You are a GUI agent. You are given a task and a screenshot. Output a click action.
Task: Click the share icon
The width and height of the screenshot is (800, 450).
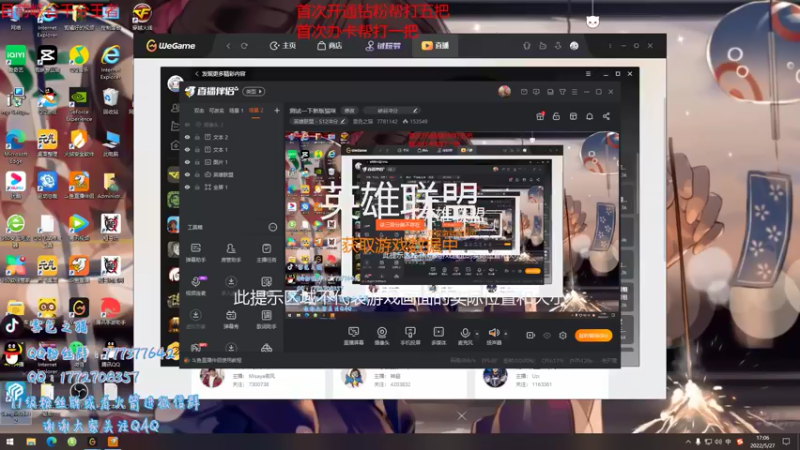pos(606,116)
